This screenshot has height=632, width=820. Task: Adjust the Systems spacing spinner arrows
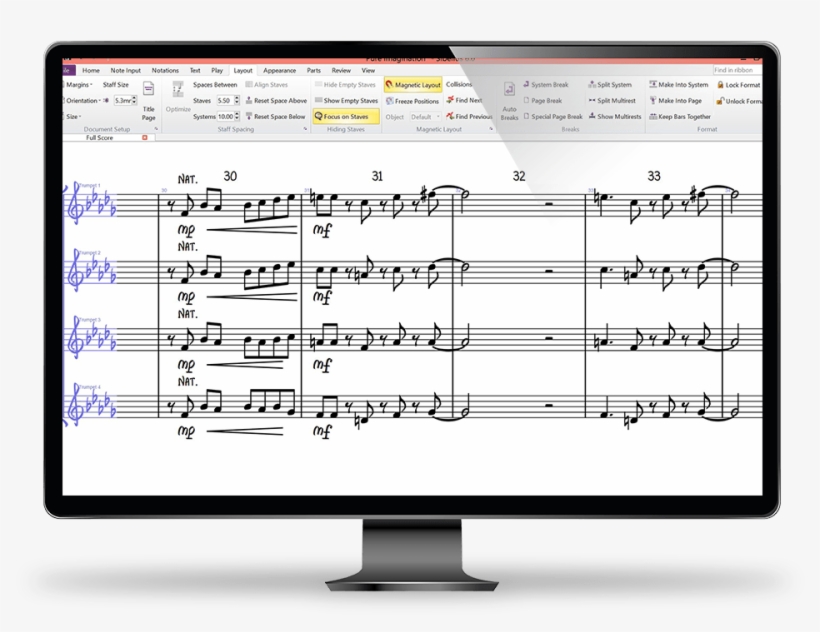237,117
